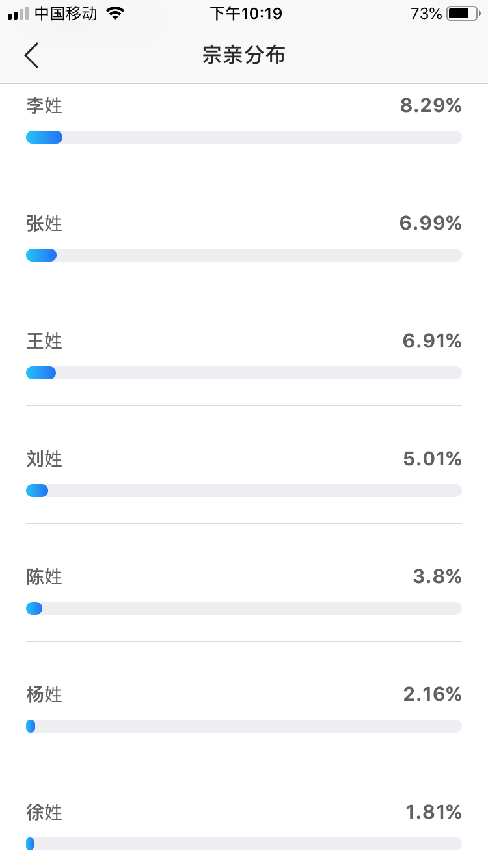
Task: Click the 8.29% percentage value
Action: point(431,105)
